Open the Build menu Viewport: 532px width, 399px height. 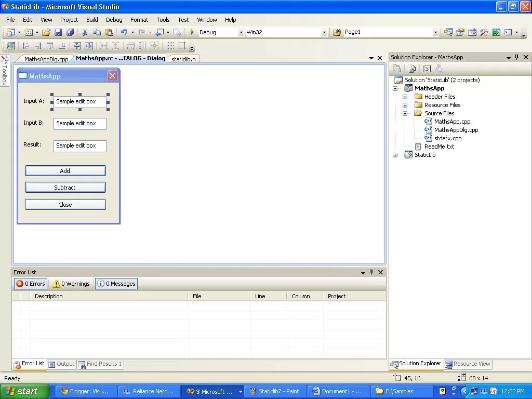[x=92, y=20]
